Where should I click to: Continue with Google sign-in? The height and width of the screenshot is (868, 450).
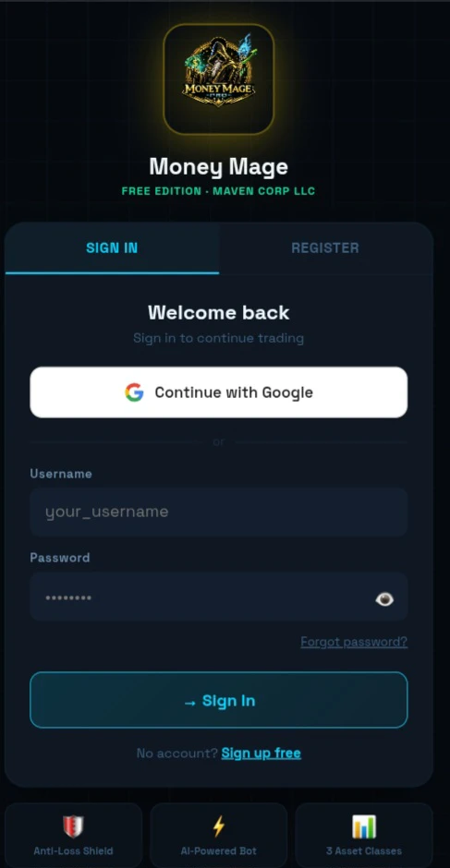(219, 392)
